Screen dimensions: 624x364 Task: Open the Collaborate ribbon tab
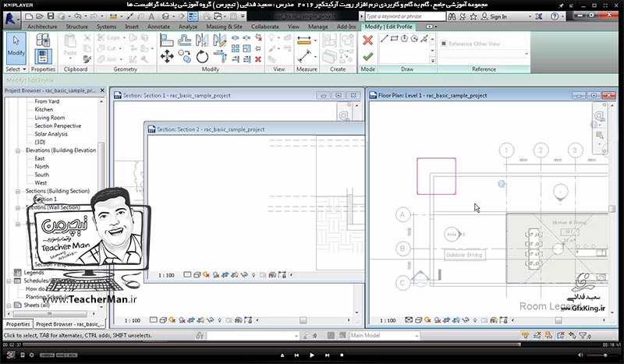pos(264,27)
